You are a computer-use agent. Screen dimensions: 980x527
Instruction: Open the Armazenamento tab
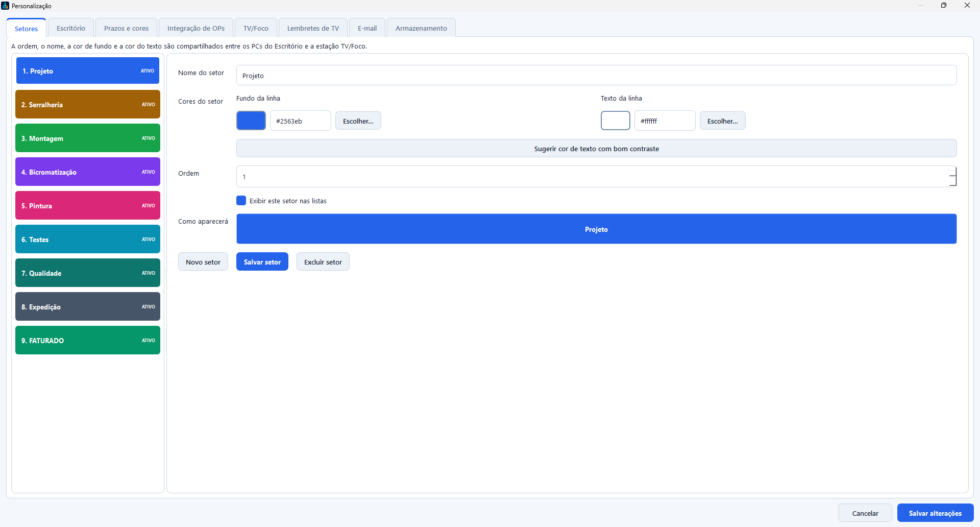pos(421,28)
